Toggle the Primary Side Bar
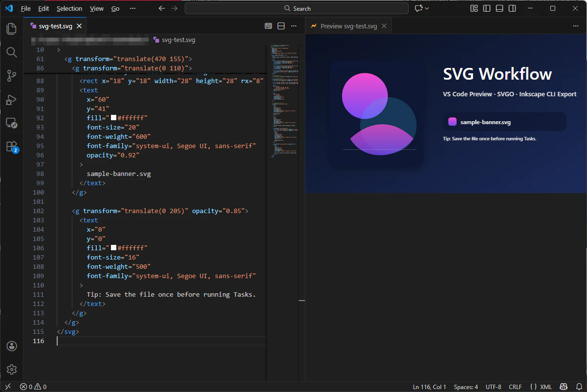The width and height of the screenshot is (587, 392). tap(487, 8)
